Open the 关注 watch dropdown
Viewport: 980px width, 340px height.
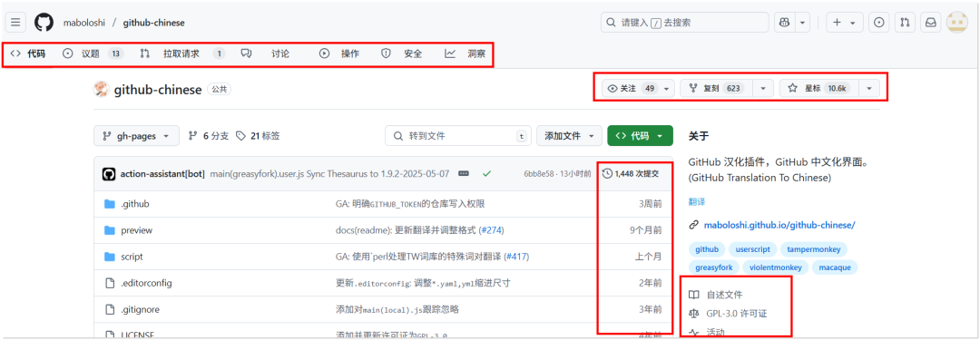(638, 89)
